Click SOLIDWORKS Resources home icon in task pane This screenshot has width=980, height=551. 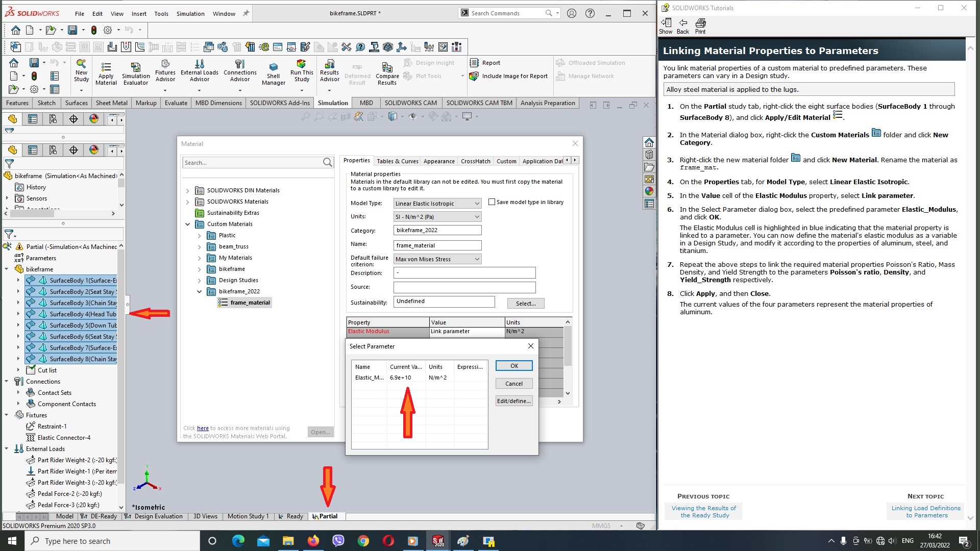pyautogui.click(x=649, y=142)
